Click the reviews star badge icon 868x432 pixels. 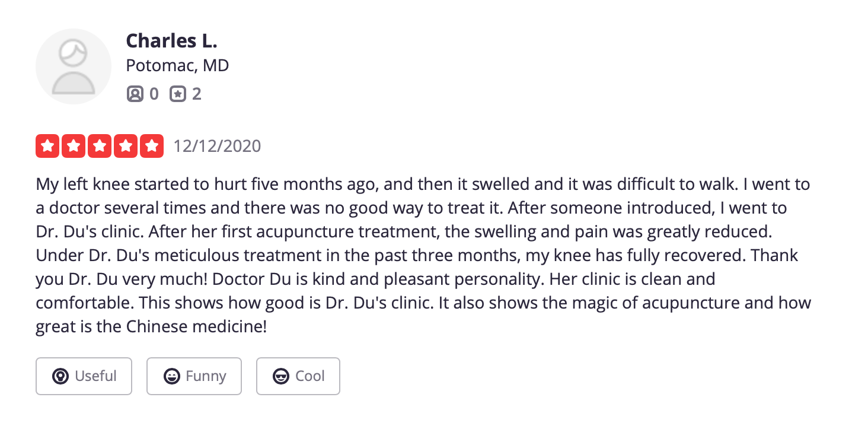pyautogui.click(x=178, y=94)
